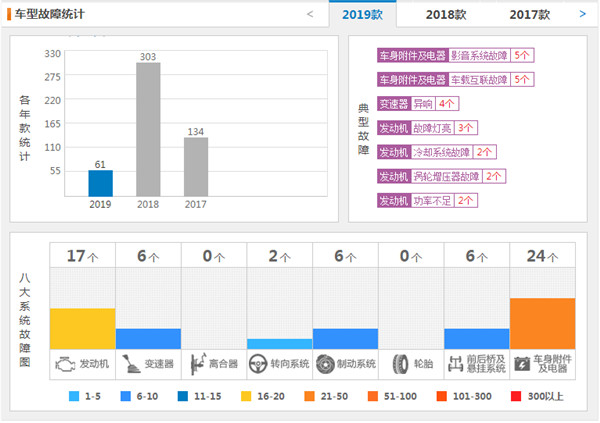Click the light blue 转向系统 fault bar
Screen dimensions: 600x423
click(280, 344)
